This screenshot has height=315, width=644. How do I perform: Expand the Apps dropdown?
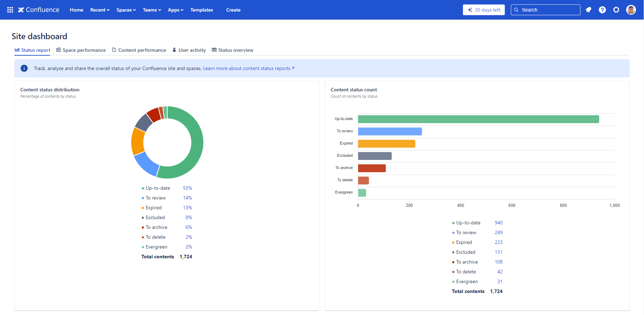(x=175, y=10)
